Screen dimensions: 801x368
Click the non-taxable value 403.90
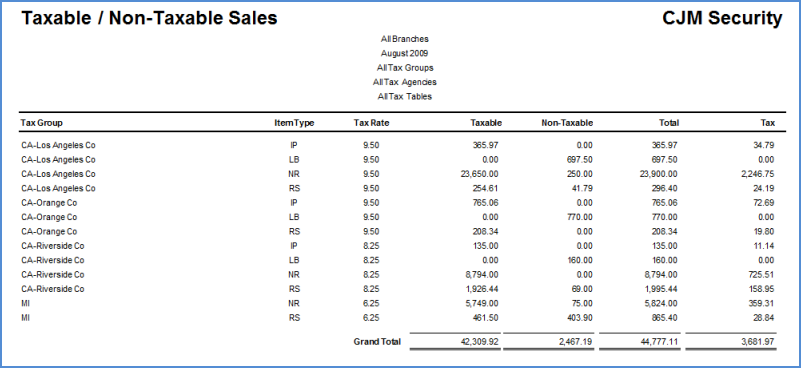click(x=581, y=318)
